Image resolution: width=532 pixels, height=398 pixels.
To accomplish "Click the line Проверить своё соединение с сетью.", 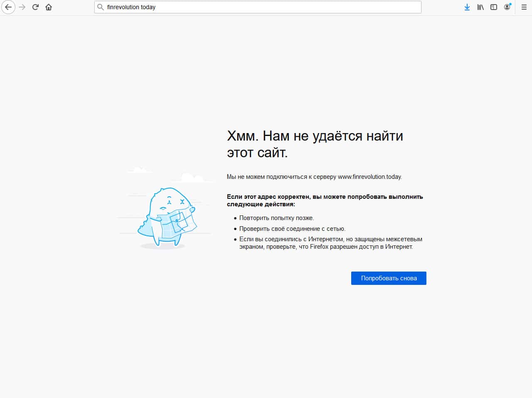I will tap(292, 229).
